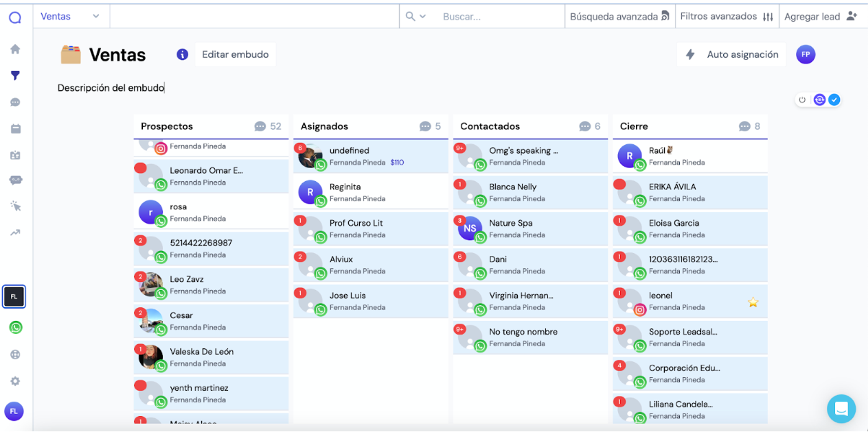Click the blue info icon beside Ventas
The width and height of the screenshot is (868, 434).
(182, 54)
